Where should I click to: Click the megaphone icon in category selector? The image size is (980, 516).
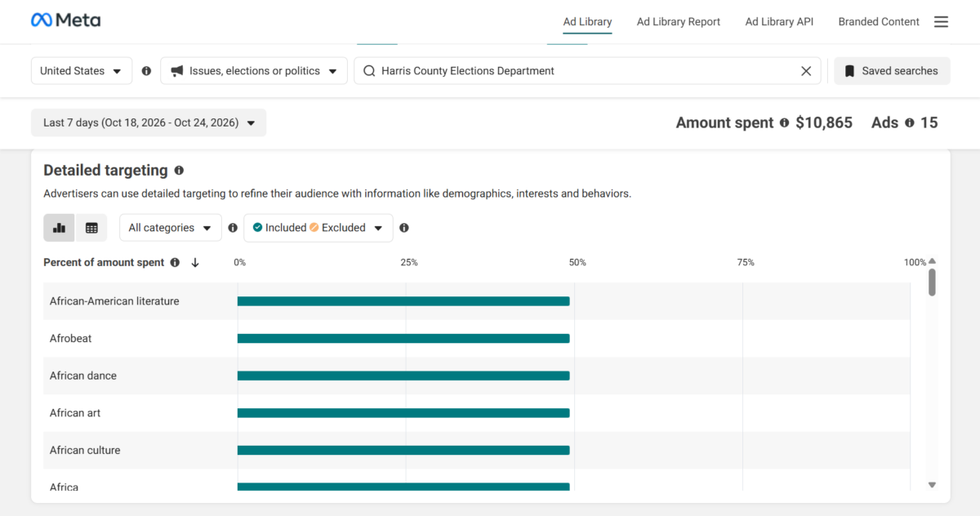pos(176,71)
